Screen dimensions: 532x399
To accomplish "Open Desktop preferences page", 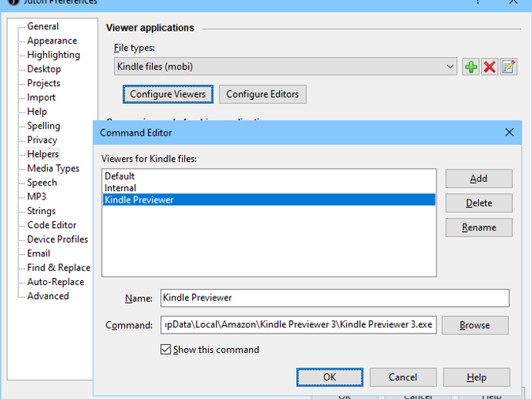I will (x=44, y=69).
